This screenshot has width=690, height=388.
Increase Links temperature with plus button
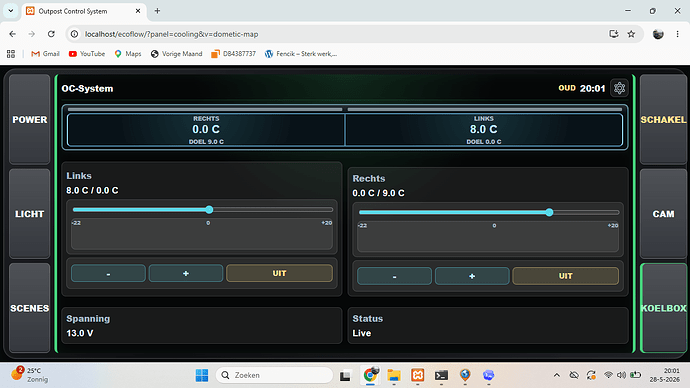click(186, 273)
